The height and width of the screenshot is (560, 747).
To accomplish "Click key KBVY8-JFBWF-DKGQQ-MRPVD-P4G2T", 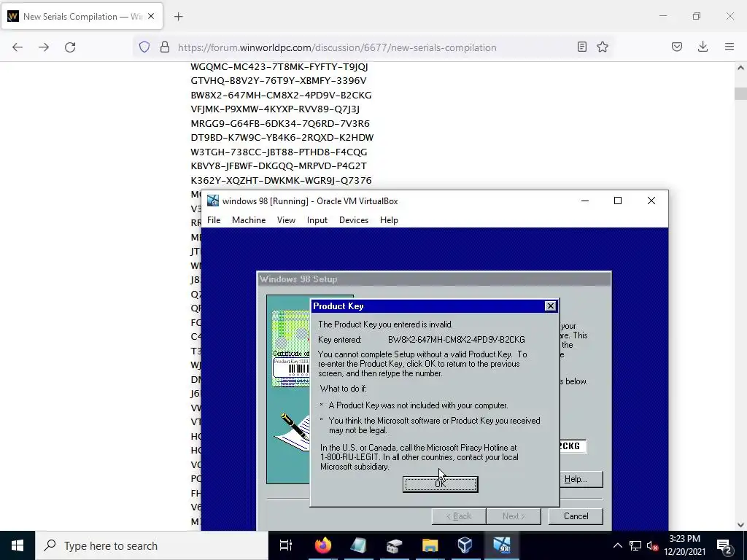I will [279, 166].
